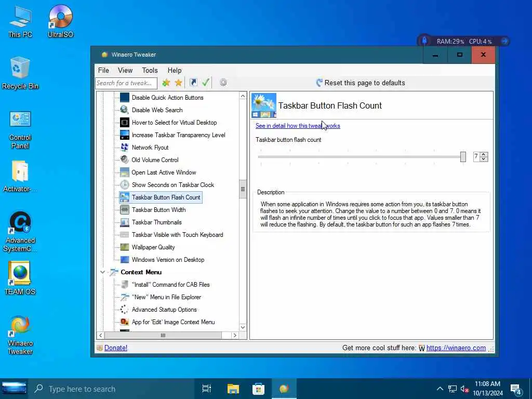Click the Windows Version on Desktop icon
The image size is (532, 399).
coord(125,260)
